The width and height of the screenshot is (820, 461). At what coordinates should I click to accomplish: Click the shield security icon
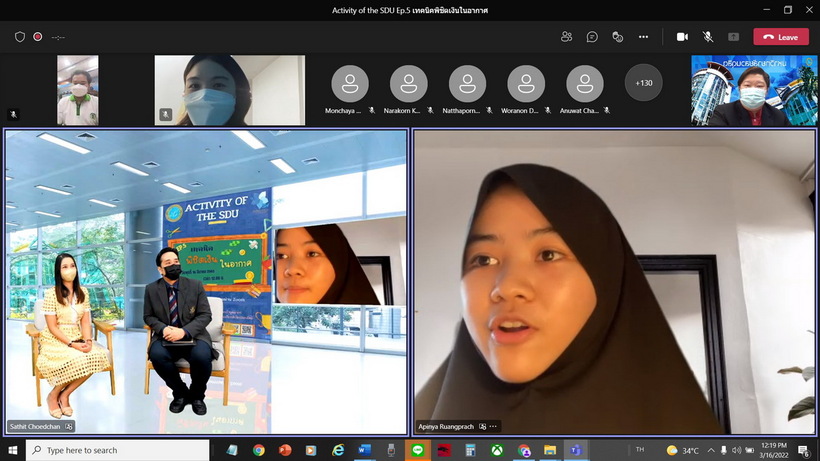20,37
